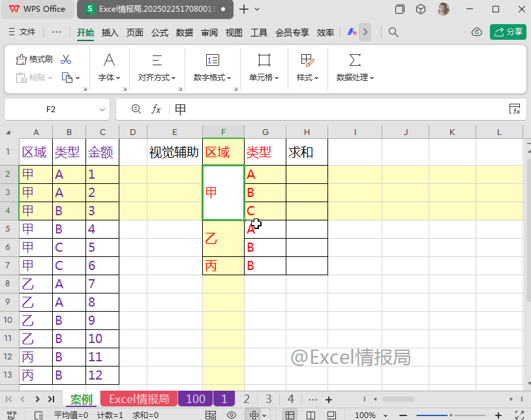Open the search magnifier icon
Screen dimensions: 531x420
(393, 31)
